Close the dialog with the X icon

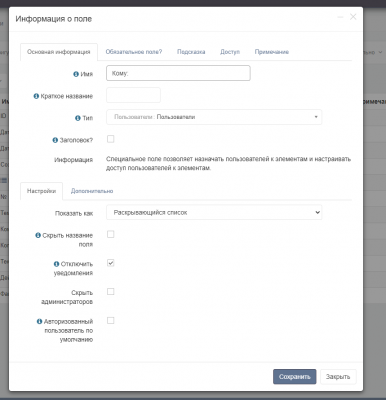pyautogui.click(x=353, y=17)
